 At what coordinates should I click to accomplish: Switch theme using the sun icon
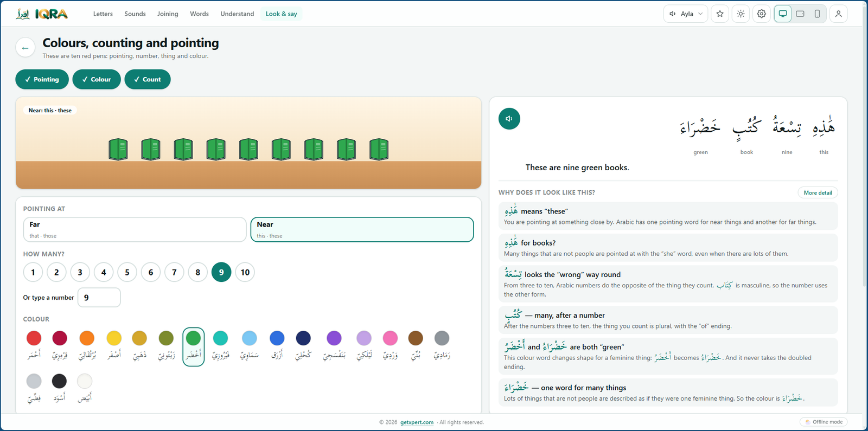tap(741, 14)
